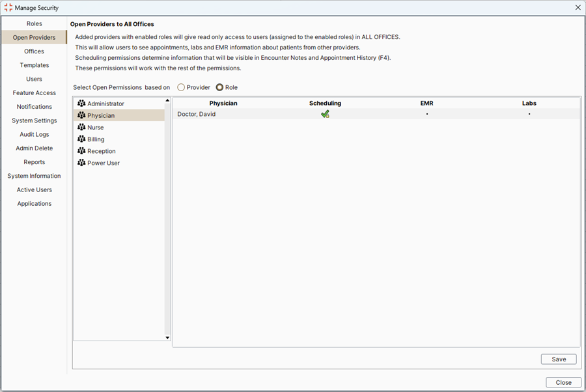
Task: Click the Power User role group icon
Action: point(81,163)
